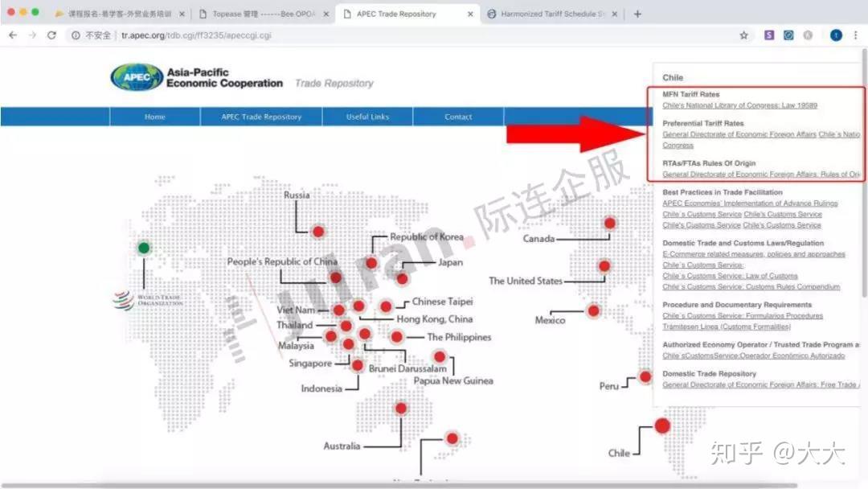Click the Malaysia label
This screenshot has width=868, height=489.
pyautogui.click(x=296, y=346)
